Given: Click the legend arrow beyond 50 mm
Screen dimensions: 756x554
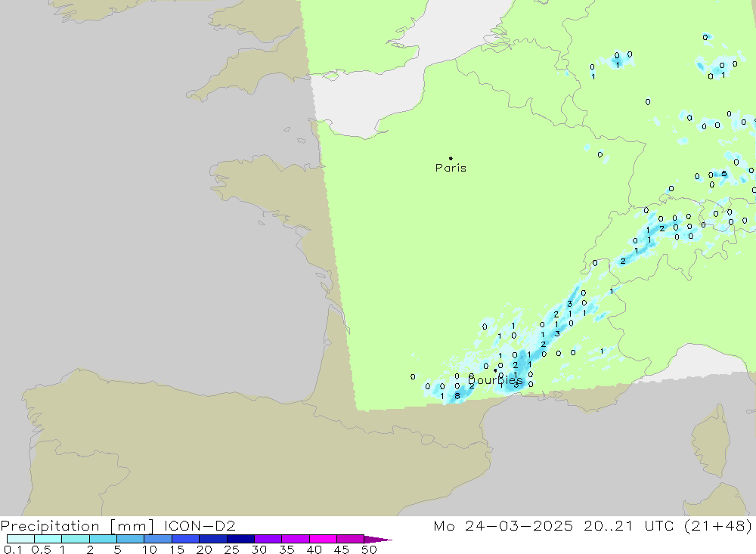Looking at the screenshot, I should 378,540.
